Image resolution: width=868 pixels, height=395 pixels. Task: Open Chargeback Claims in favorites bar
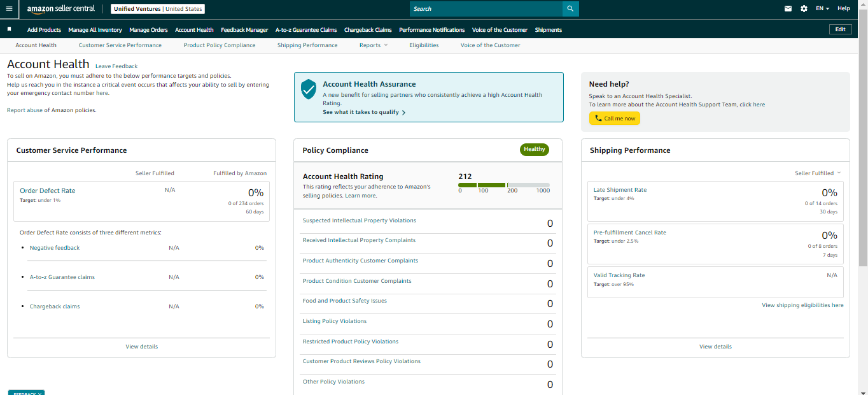[x=368, y=30]
